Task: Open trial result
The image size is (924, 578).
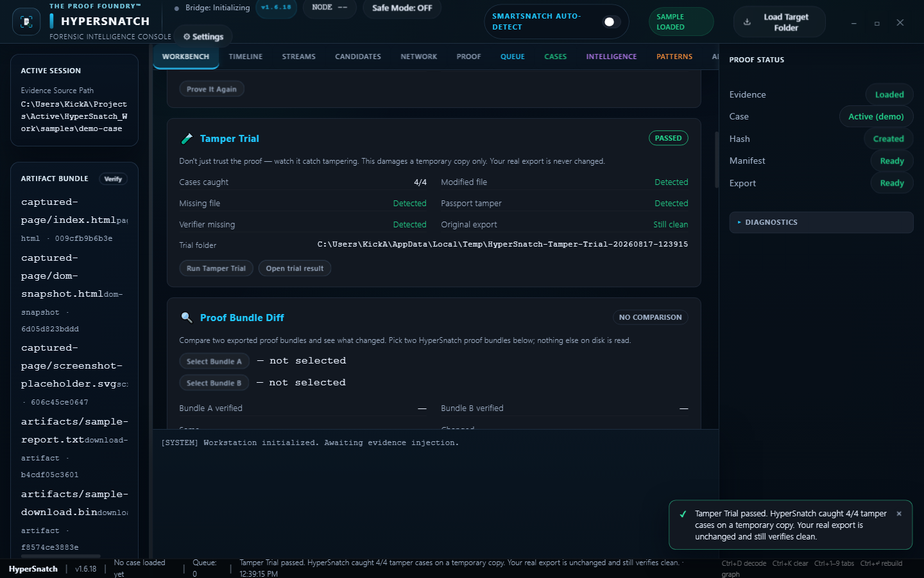Action: coord(295,268)
